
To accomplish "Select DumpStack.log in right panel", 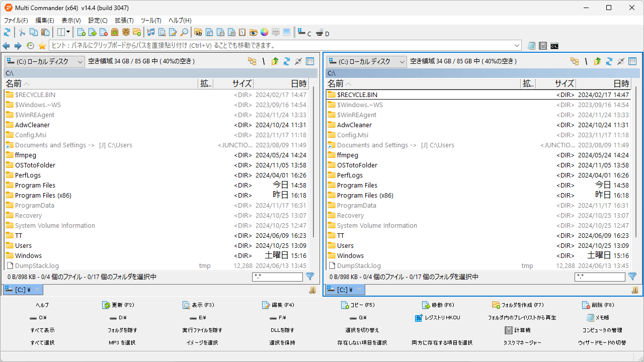I will pyautogui.click(x=478, y=265).
